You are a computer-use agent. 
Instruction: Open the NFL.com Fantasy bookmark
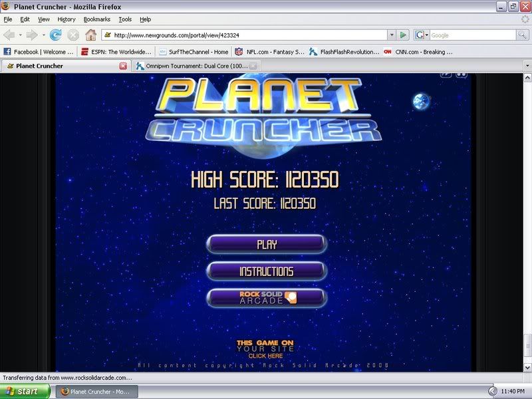269,51
